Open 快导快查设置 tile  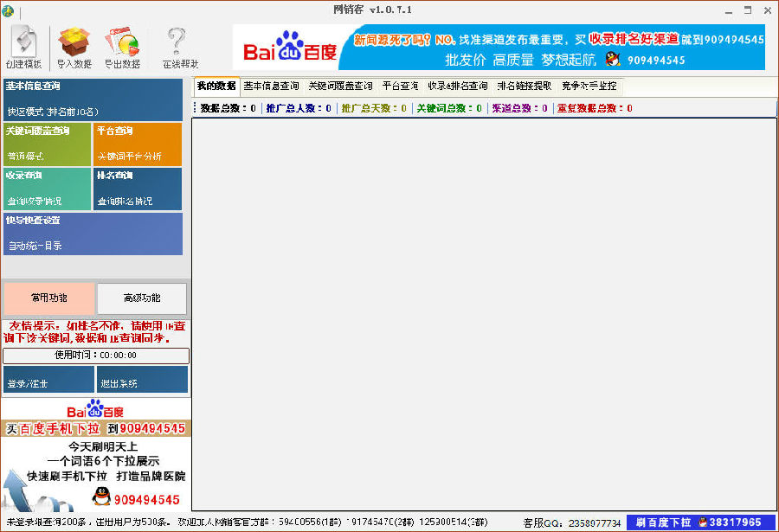[x=93, y=234]
